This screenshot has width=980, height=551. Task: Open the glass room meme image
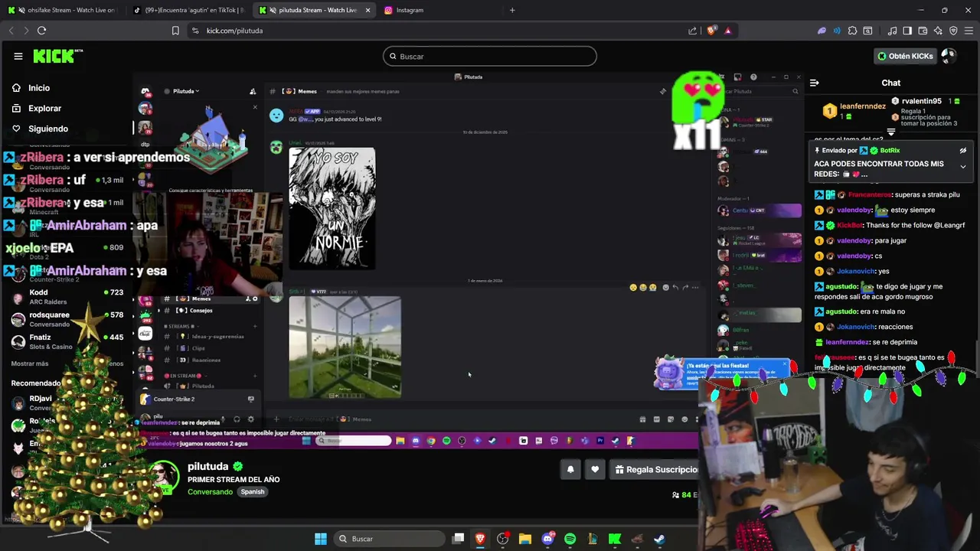(x=345, y=347)
